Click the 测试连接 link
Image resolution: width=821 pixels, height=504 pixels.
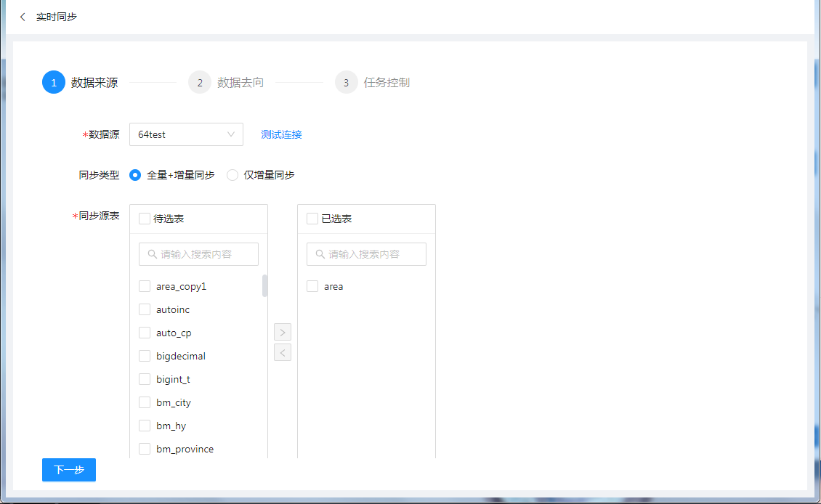(x=281, y=134)
